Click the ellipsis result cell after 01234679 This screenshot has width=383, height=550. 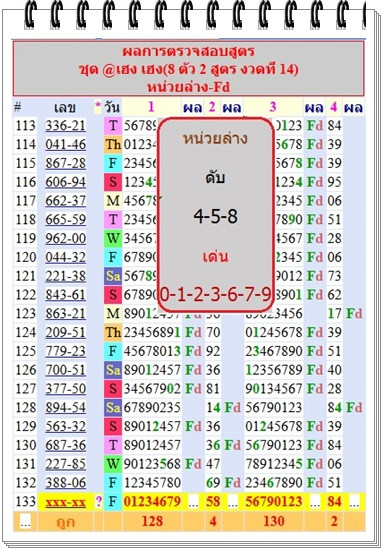coord(193,503)
